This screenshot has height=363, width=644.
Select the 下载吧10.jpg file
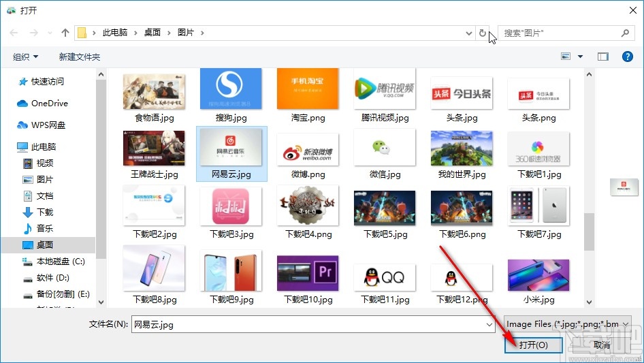pos(308,280)
